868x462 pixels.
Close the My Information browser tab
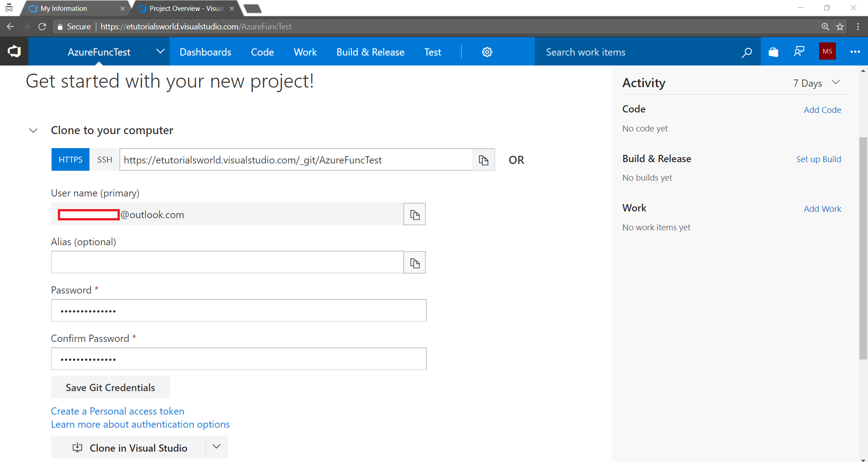[x=123, y=9]
